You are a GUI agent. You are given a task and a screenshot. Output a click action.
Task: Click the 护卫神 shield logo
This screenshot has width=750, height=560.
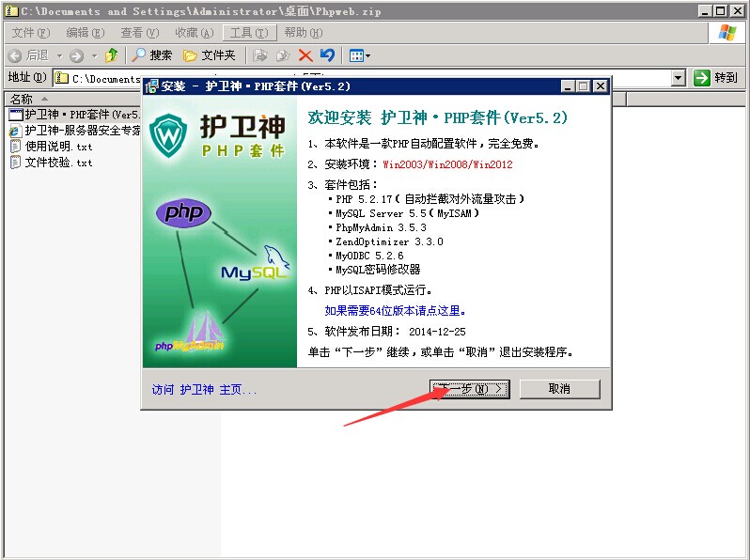pos(168,135)
